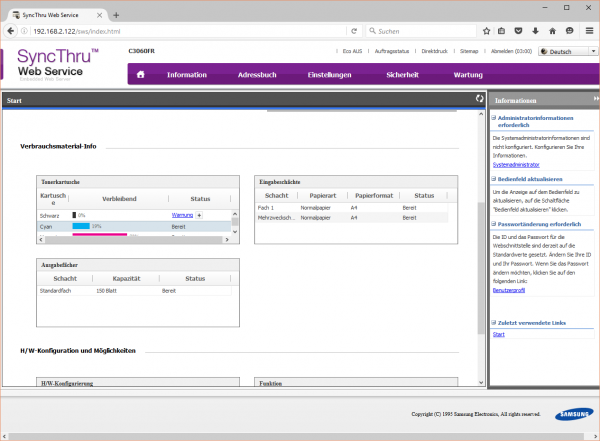Collapse the Bedienfeld aktualisieren section

(x=495, y=177)
